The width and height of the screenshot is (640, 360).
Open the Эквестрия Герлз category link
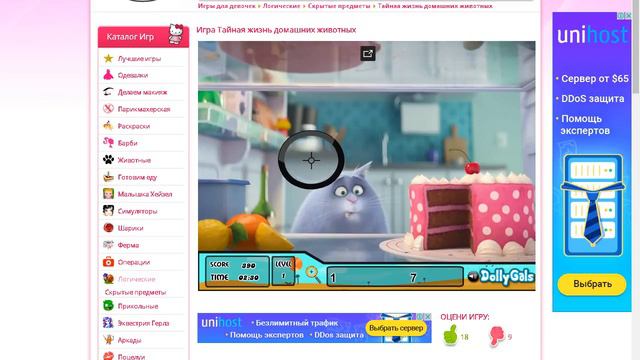click(143, 323)
